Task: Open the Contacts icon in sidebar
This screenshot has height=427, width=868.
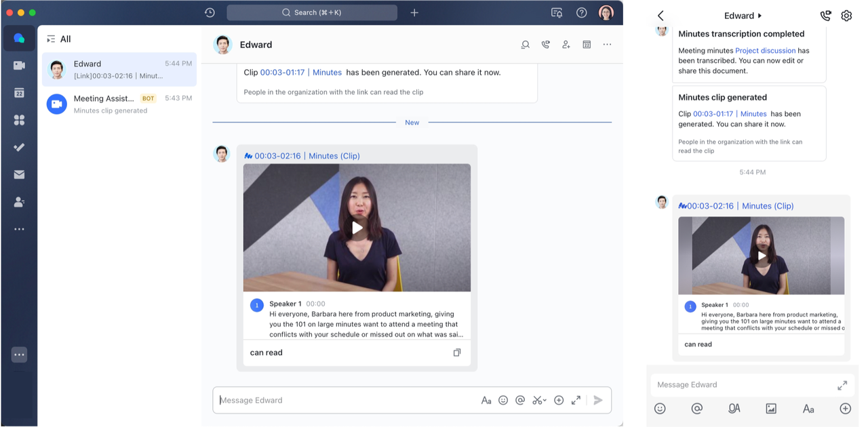Action: coord(19,202)
